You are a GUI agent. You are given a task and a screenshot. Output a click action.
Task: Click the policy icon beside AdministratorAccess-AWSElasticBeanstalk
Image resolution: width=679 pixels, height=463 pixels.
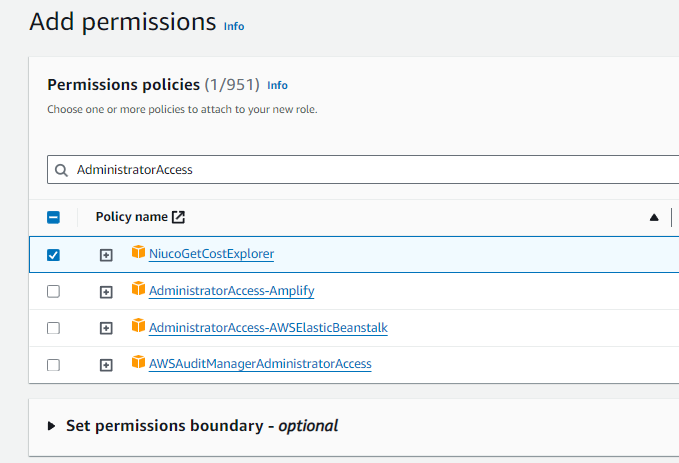pyautogui.click(x=138, y=326)
